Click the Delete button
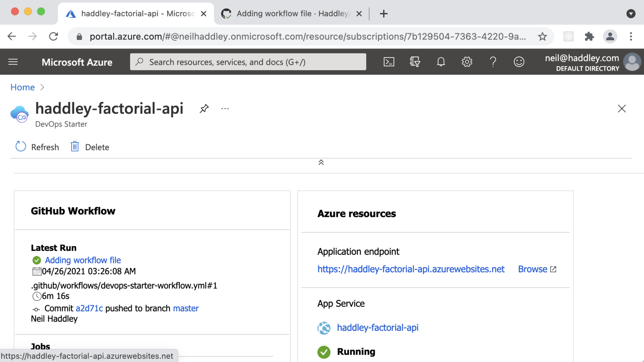Image resolution: width=644 pixels, height=362 pixels. pyautogui.click(x=90, y=147)
